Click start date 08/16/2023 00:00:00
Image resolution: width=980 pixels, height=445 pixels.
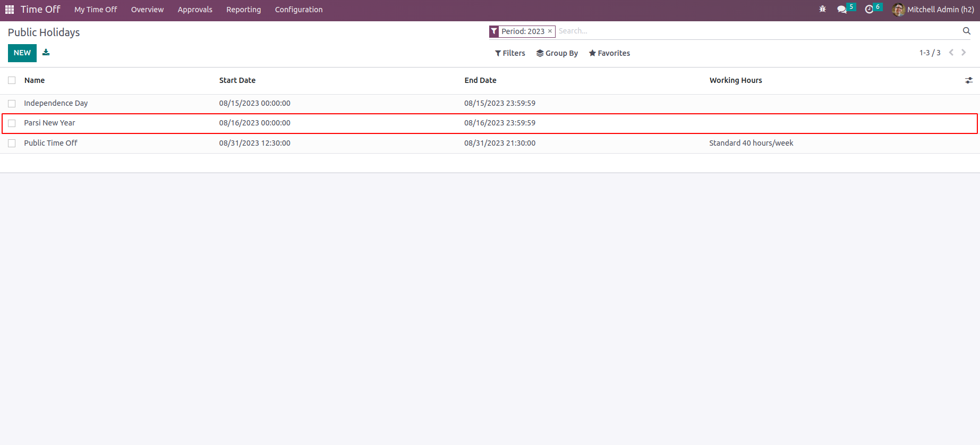pos(254,123)
